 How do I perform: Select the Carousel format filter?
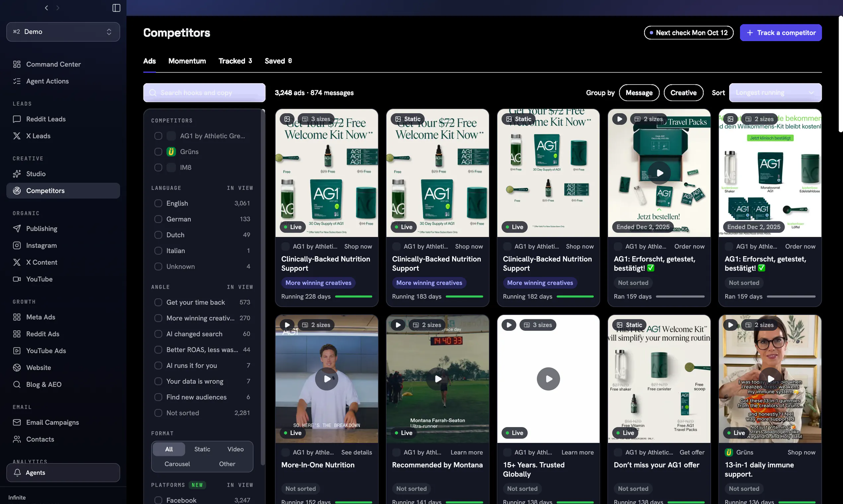coord(177,464)
